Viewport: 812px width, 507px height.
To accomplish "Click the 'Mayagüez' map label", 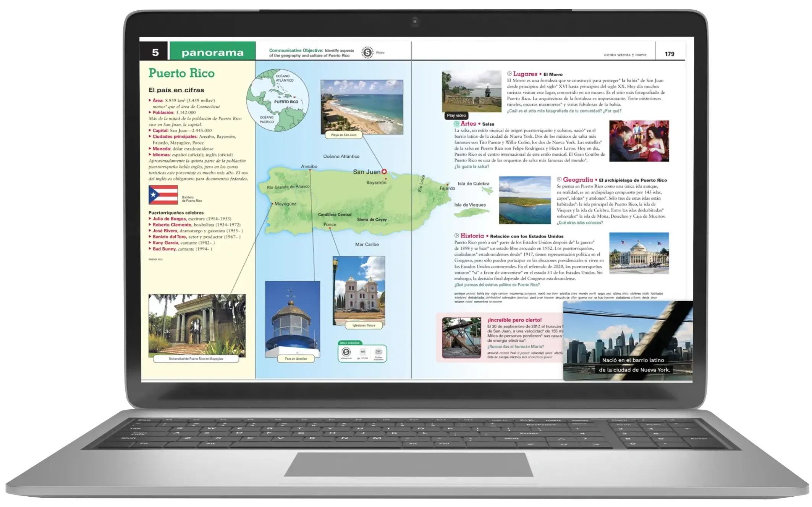I will (285, 204).
